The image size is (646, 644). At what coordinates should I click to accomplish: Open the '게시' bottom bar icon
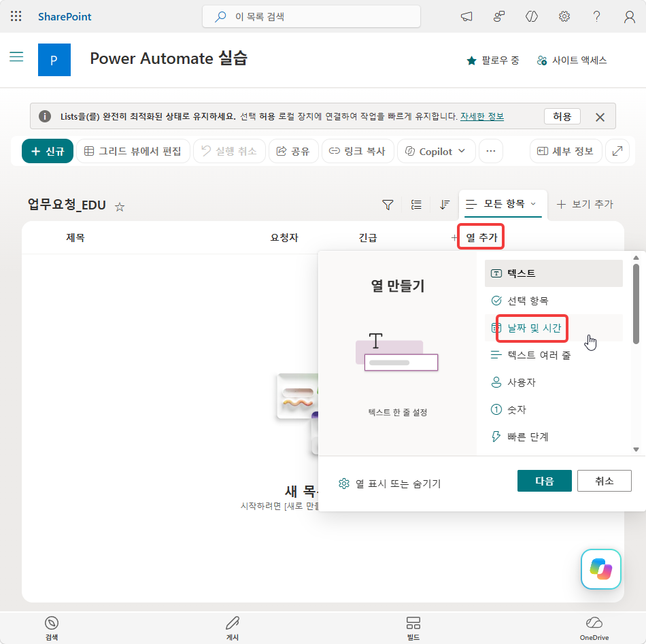[233, 628]
